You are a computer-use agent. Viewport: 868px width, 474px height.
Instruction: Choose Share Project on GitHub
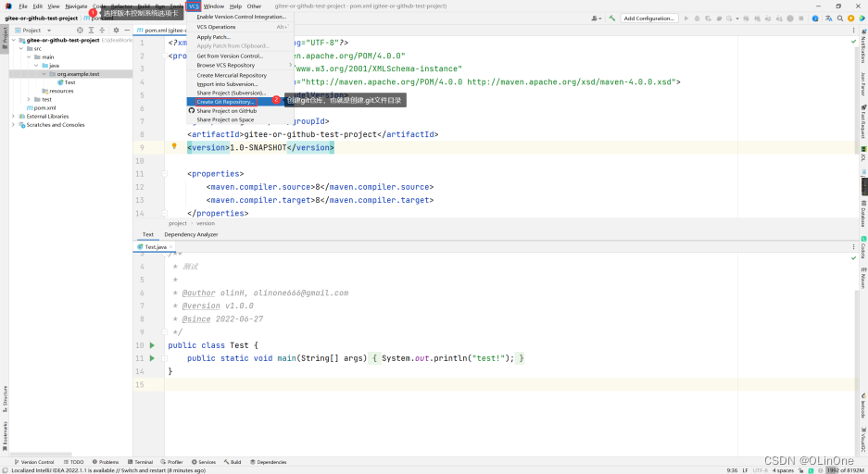click(x=240, y=110)
